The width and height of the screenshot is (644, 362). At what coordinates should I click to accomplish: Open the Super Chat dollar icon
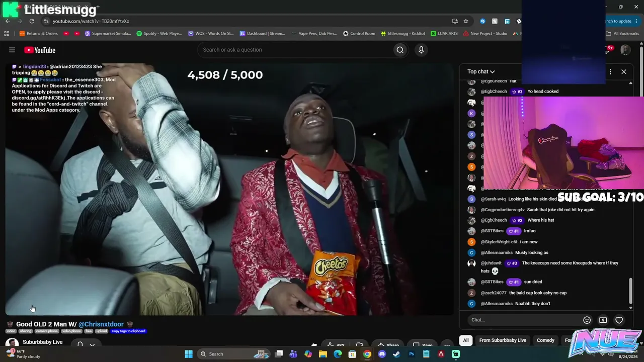[603, 320]
